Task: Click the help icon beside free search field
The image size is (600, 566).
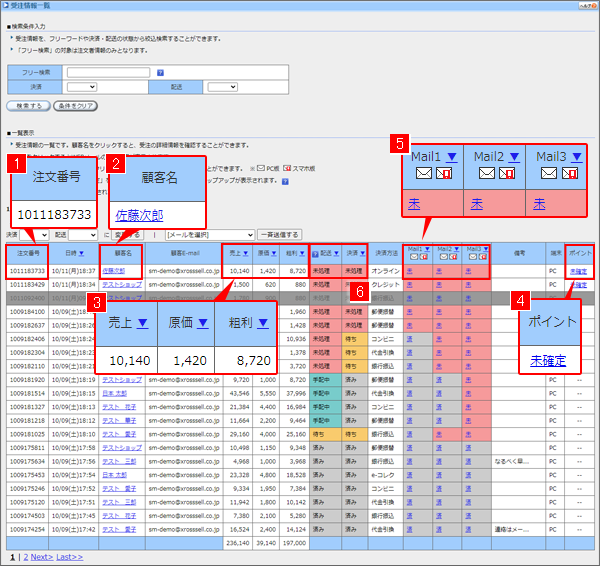Action: 160,73
